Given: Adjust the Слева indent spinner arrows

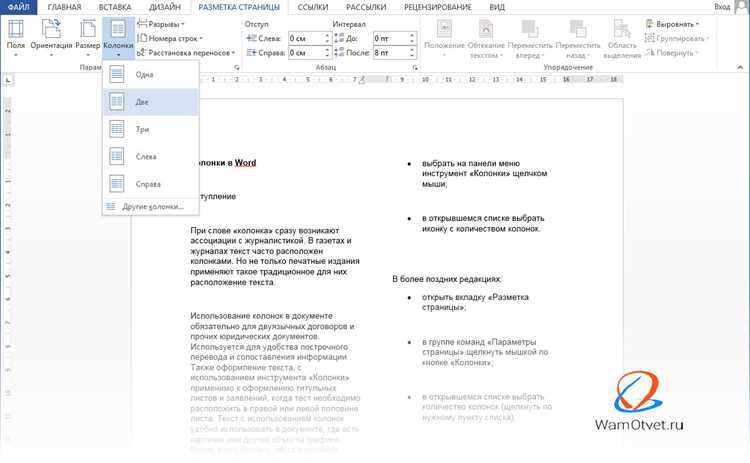Looking at the screenshot, I should [328, 38].
